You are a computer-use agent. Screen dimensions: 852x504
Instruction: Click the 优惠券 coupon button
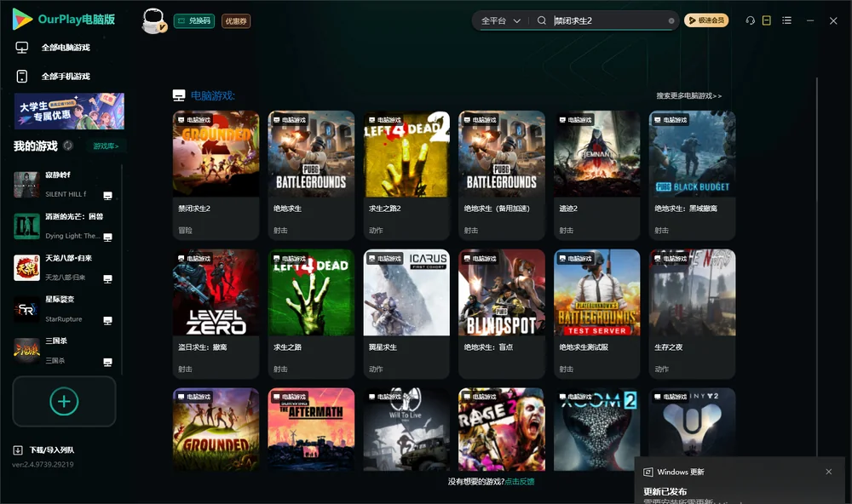(236, 21)
